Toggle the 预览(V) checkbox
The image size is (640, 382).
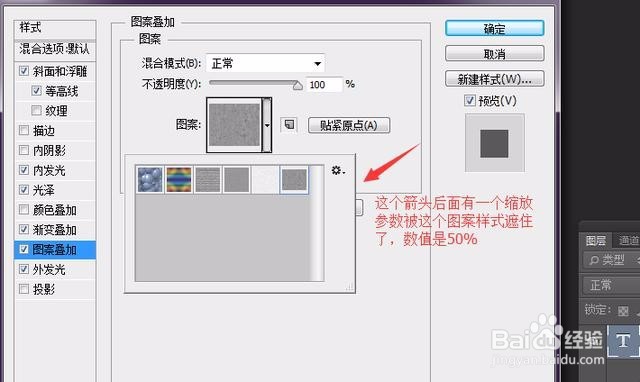point(470,100)
